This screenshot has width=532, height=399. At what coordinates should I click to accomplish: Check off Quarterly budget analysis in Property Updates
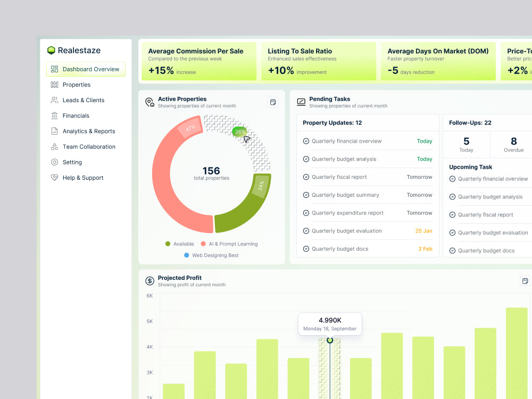[306, 159]
